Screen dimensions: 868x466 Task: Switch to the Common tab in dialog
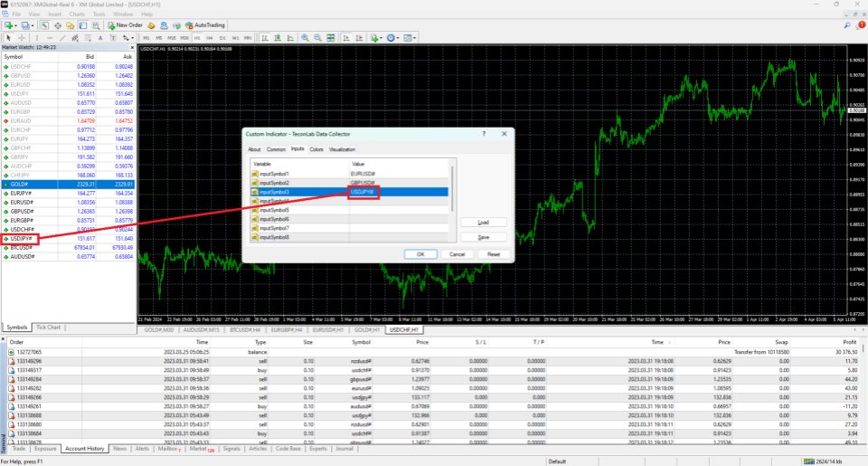[276, 149]
